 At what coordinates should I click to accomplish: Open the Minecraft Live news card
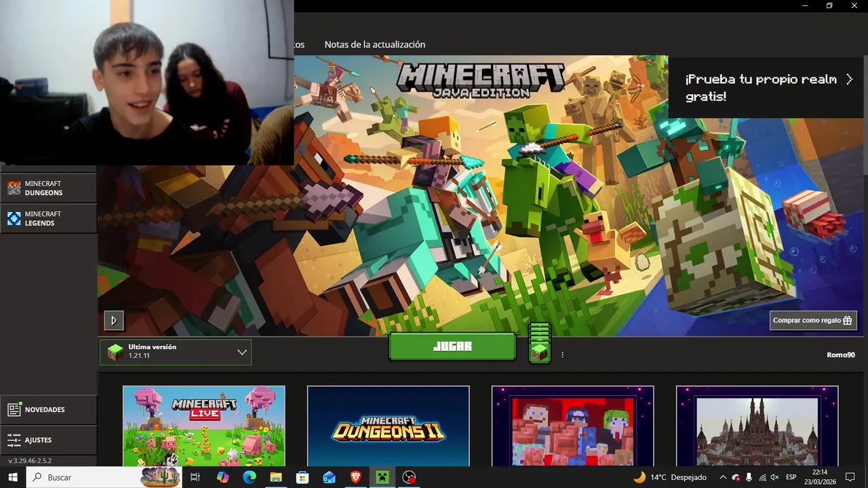204,426
